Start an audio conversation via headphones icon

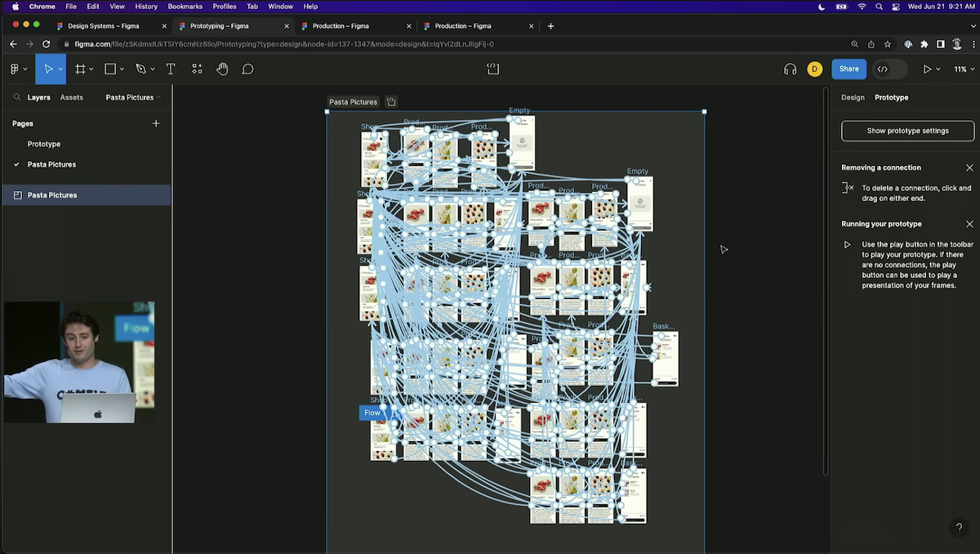789,69
